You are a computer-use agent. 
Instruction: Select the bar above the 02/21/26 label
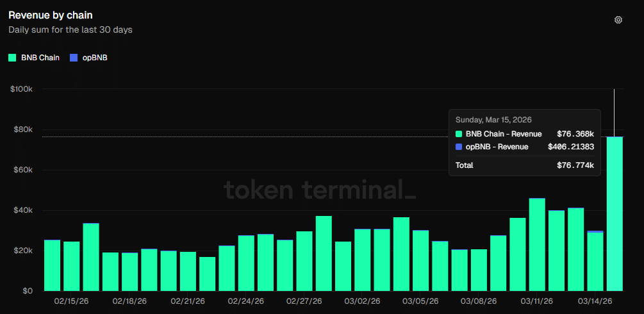click(x=188, y=271)
